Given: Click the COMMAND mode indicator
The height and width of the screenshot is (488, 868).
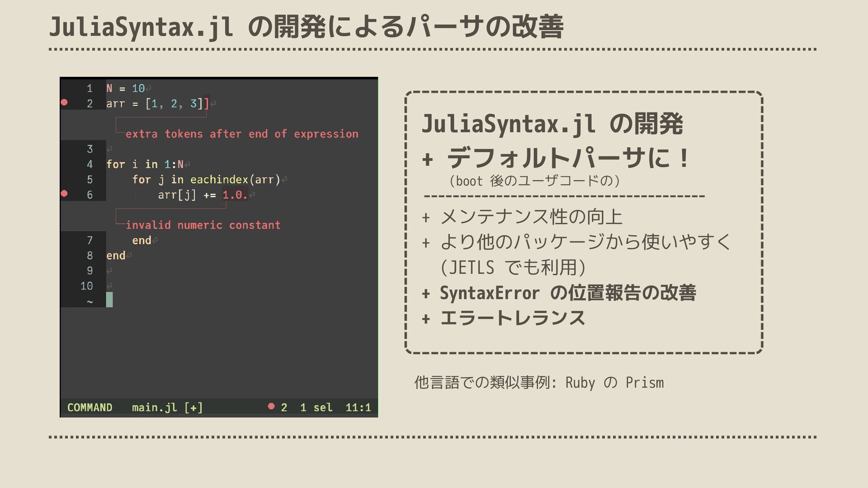Looking at the screenshot, I should 90,408.
